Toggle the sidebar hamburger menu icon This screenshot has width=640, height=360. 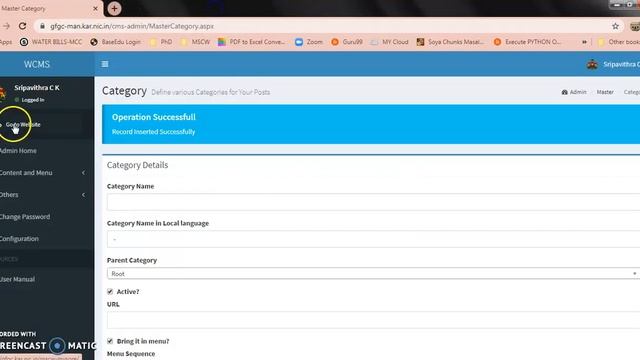coord(105,64)
